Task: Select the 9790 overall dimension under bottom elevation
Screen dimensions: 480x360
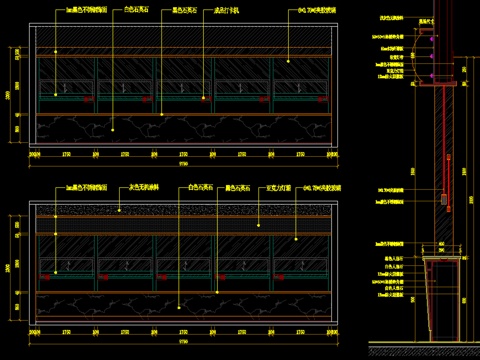Action: point(184,342)
